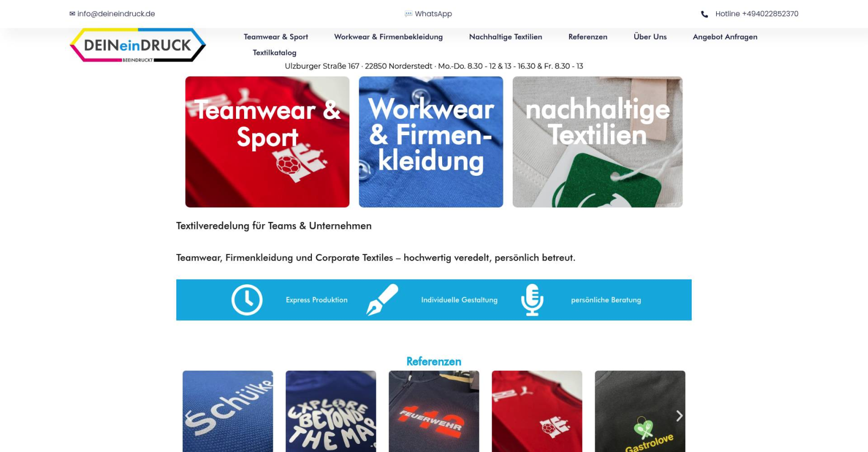
Task: Open the Teamwear & Sport menu item
Action: pyautogui.click(x=276, y=37)
